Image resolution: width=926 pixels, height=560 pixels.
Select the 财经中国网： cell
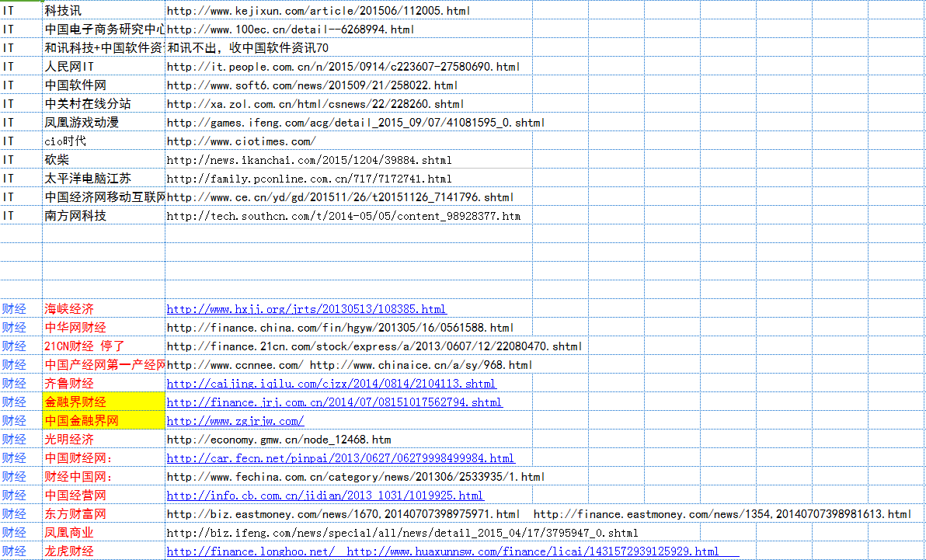(x=104, y=477)
